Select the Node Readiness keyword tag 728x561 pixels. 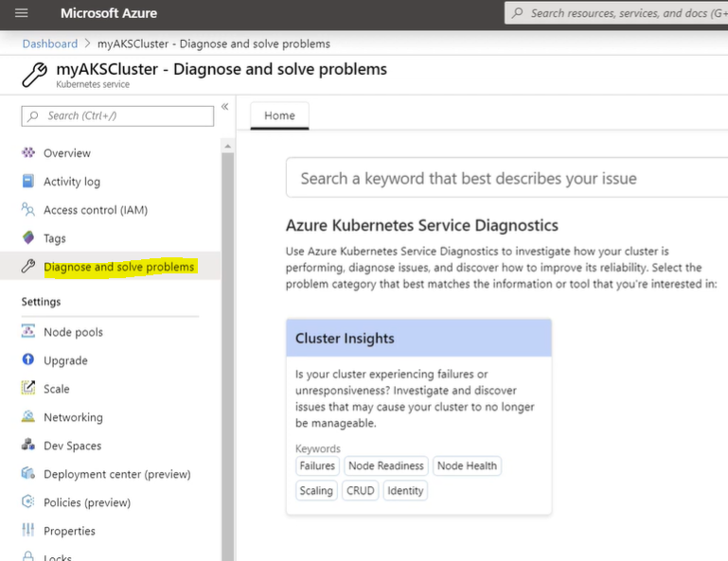pos(385,465)
